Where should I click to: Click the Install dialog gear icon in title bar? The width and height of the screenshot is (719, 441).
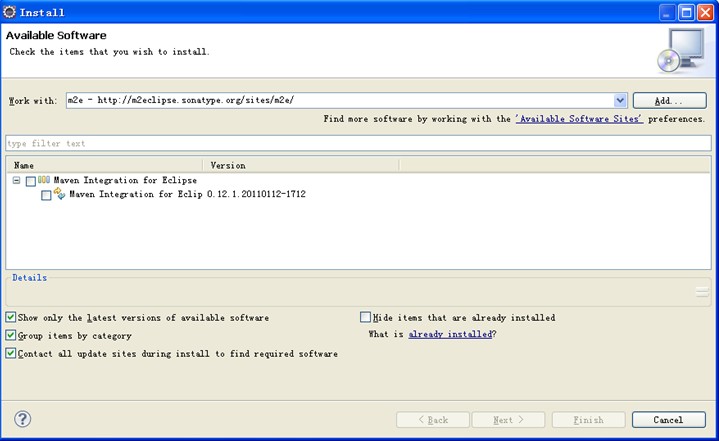click(9, 12)
